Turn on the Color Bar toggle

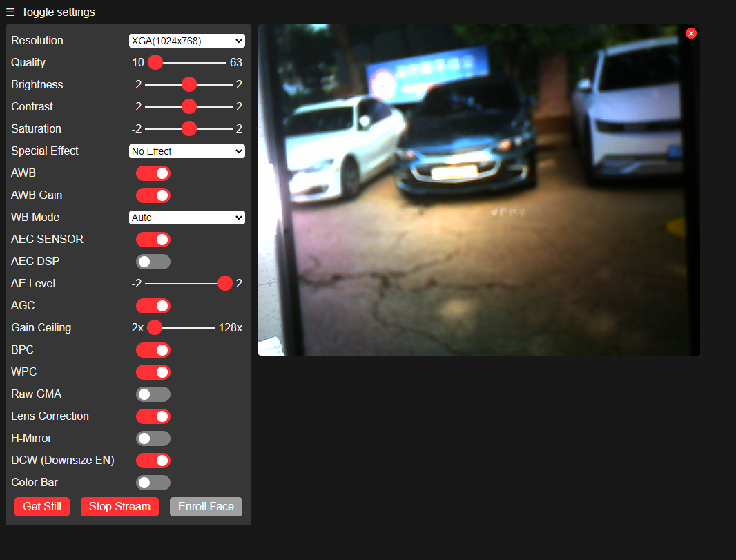(x=153, y=482)
